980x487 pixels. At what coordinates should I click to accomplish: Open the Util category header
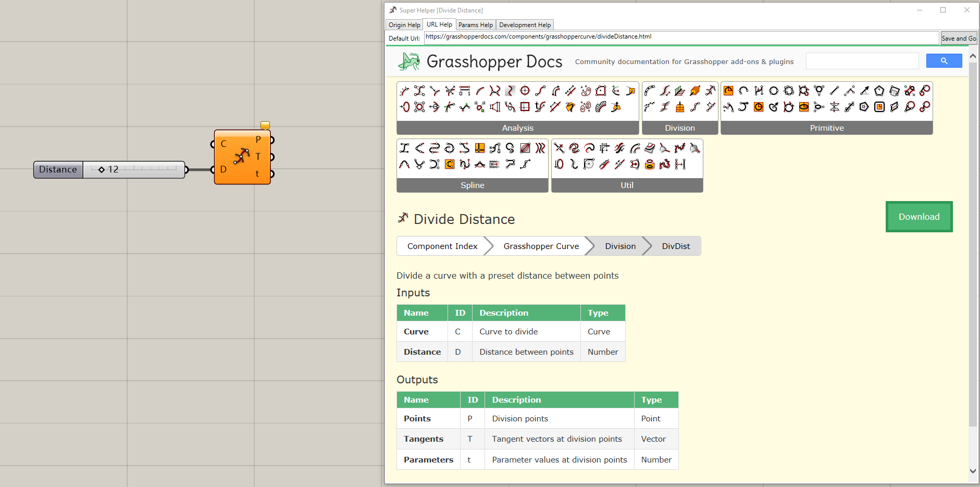point(627,185)
